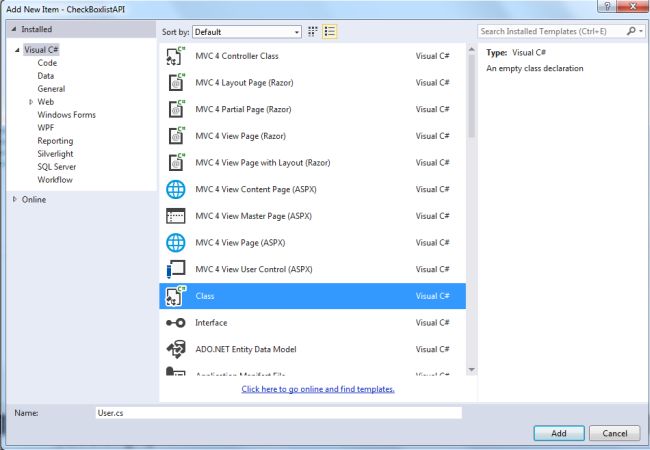Collapse the Installed section
Image resolution: width=650 pixels, height=450 pixels.
[14, 29]
